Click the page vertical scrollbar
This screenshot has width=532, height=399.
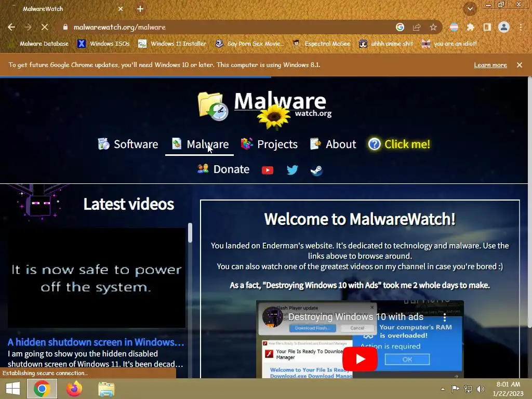coord(529,202)
